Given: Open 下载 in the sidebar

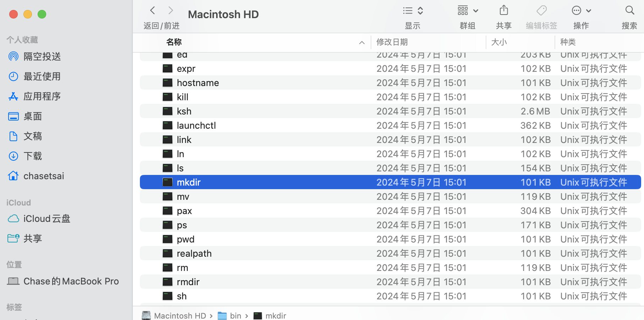Looking at the screenshot, I should (x=25, y=156).
